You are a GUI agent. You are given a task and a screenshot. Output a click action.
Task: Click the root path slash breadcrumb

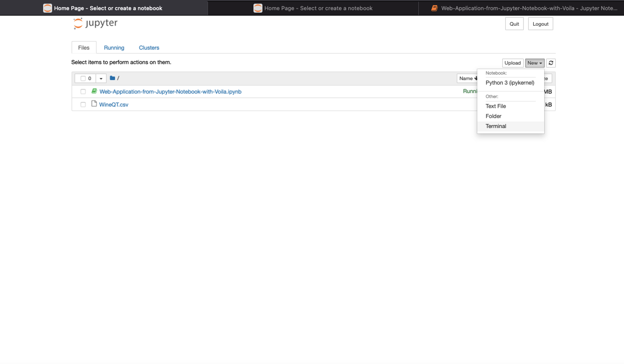[118, 78]
